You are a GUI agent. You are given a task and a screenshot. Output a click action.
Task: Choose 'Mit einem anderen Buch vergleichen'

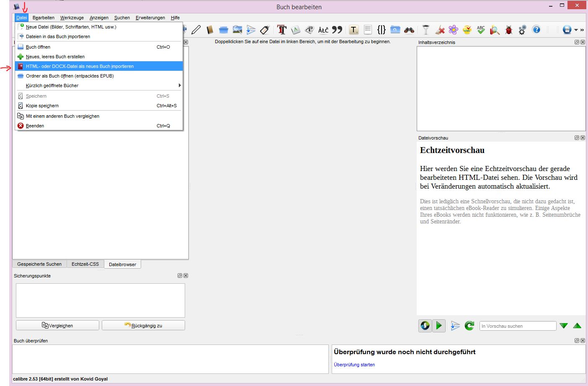(99, 116)
